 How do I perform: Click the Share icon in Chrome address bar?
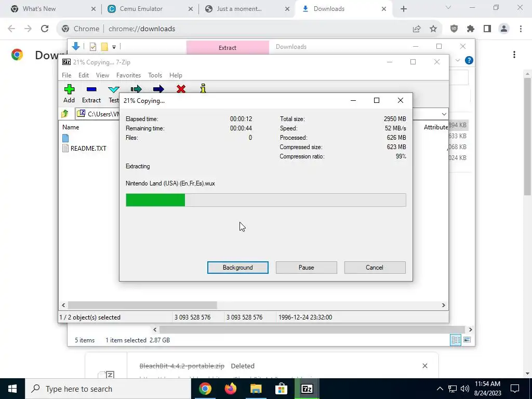[417, 29]
